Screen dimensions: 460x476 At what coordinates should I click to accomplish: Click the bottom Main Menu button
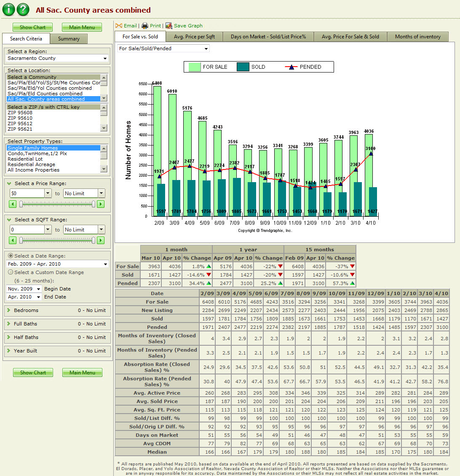82,372
